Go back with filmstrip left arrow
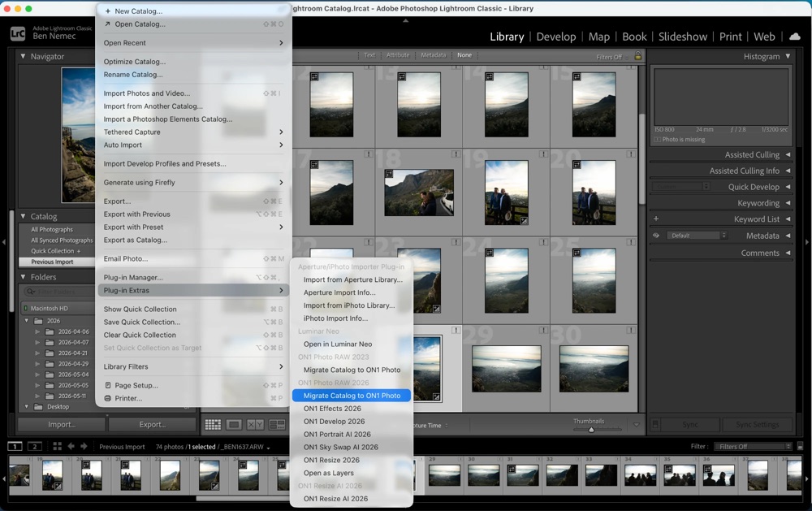Viewport: 812px width, 511px height. click(x=71, y=446)
